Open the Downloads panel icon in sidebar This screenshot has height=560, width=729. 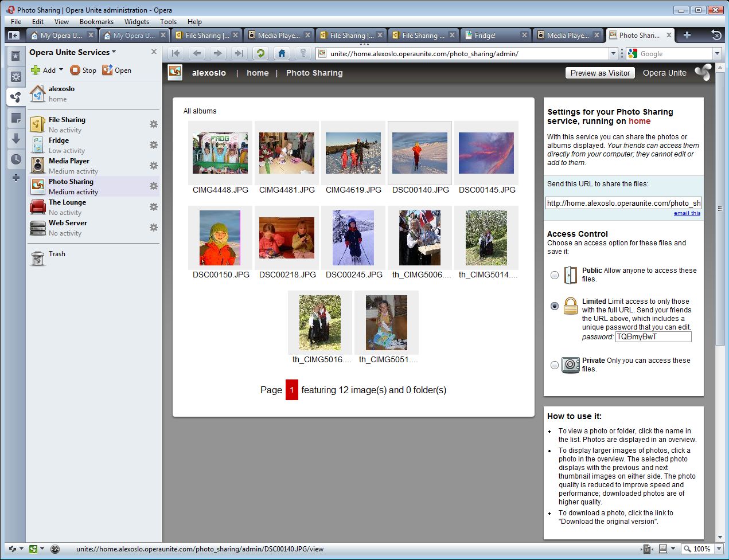(16, 139)
